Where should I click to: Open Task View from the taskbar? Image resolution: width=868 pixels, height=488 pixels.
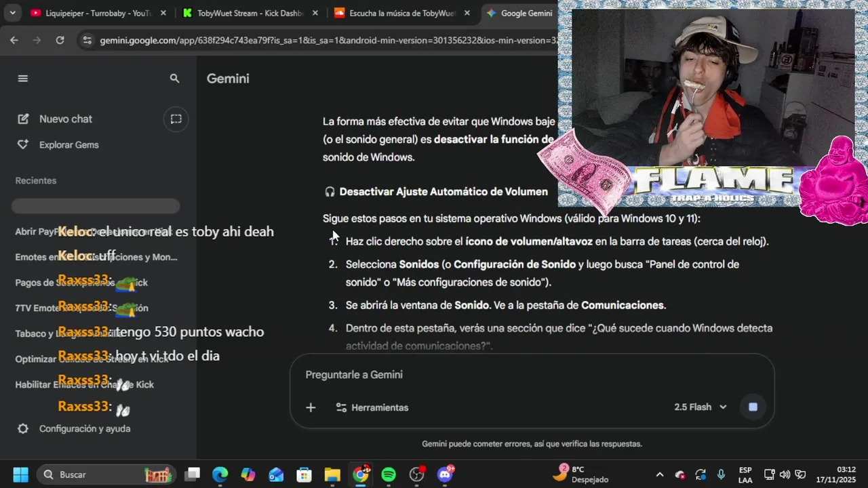coord(193,474)
